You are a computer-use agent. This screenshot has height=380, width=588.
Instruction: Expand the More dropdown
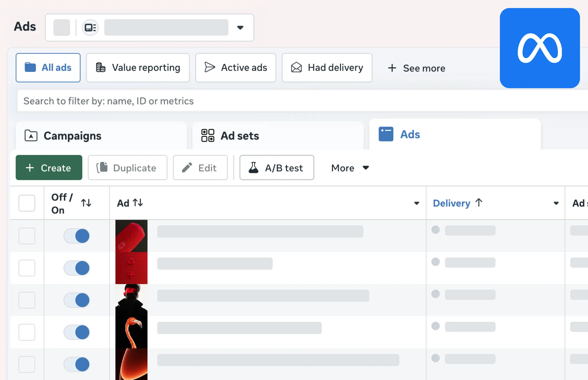tap(350, 168)
